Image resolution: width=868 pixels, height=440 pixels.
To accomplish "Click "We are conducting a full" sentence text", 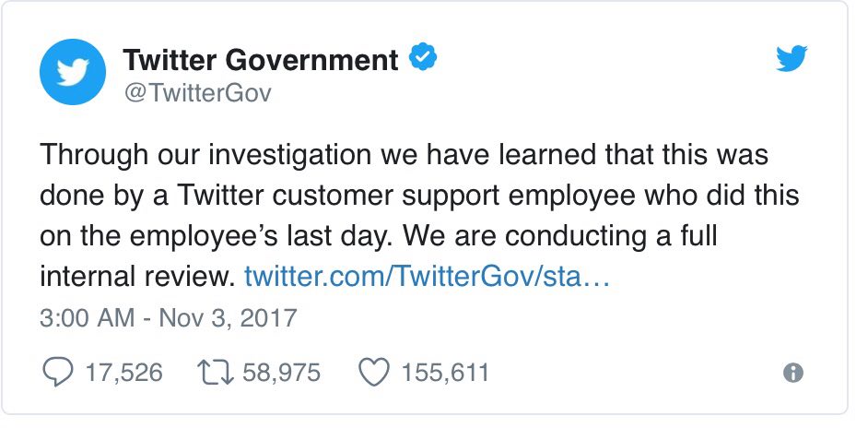I will [559, 235].
